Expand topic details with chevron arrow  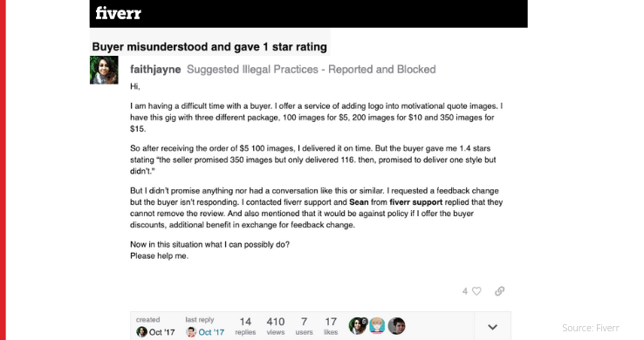coord(492,327)
